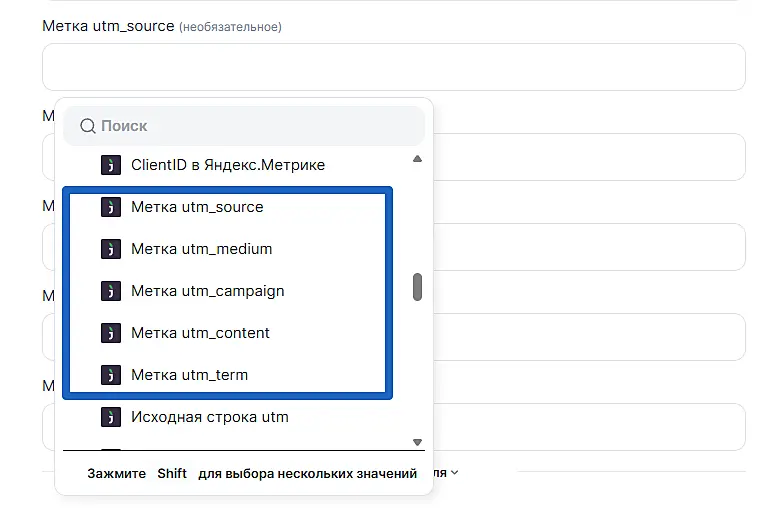Click the icon beside Исходная строка utm
Viewport: 779px width, 518px height.
[x=110, y=417]
